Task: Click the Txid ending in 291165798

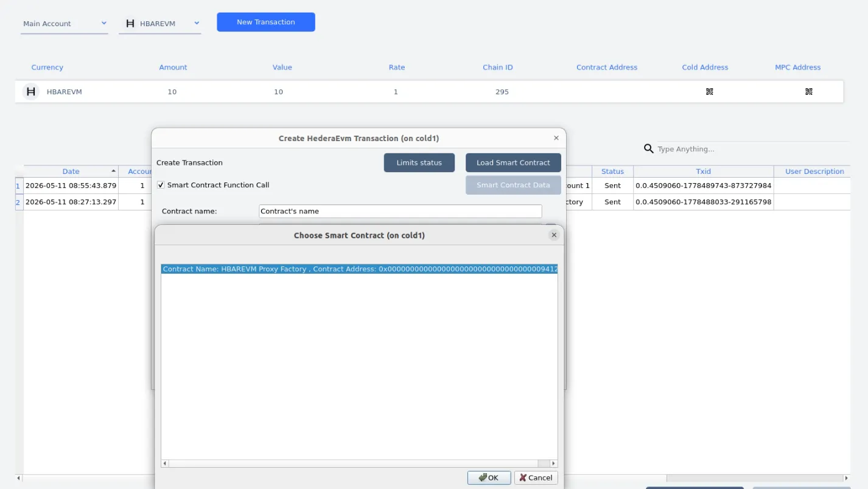Action: coord(704,202)
